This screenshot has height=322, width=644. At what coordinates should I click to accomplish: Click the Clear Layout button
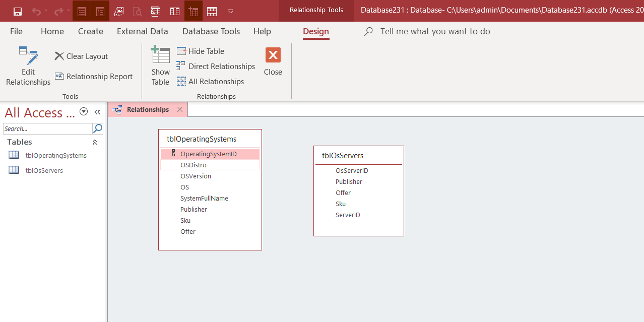[81, 56]
